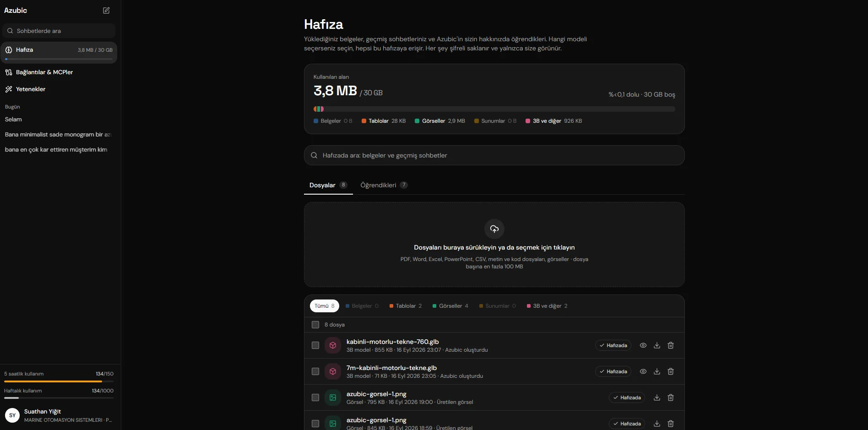This screenshot has width=868, height=430.
Task: Click the 3D model icon for kabinli-motorlu-tekne-760.glb
Action: point(333,345)
